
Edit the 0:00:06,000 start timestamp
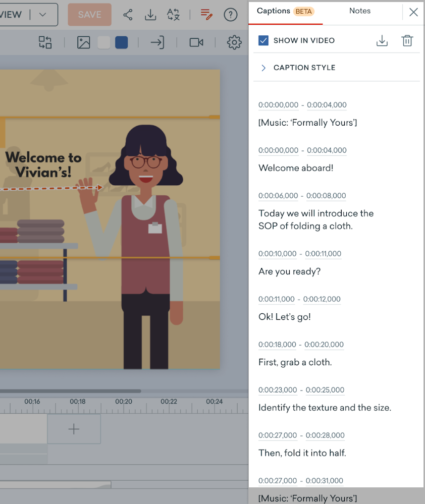[278, 196]
